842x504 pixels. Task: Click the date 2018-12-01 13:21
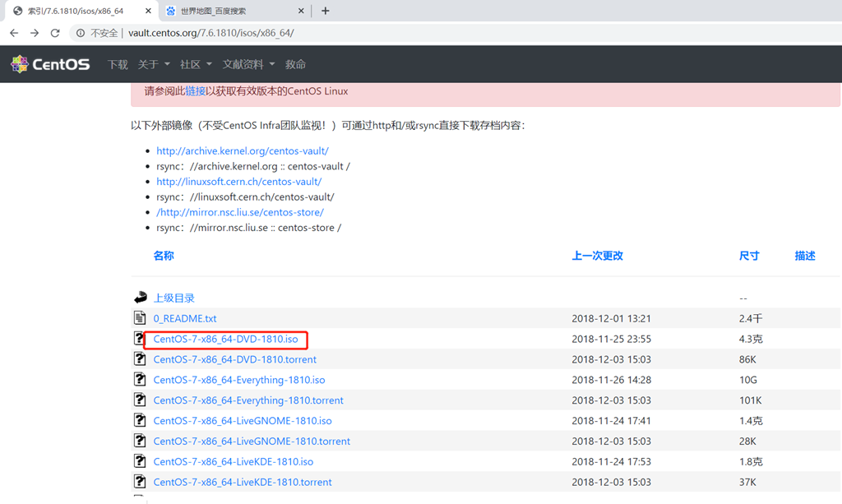[x=611, y=318]
